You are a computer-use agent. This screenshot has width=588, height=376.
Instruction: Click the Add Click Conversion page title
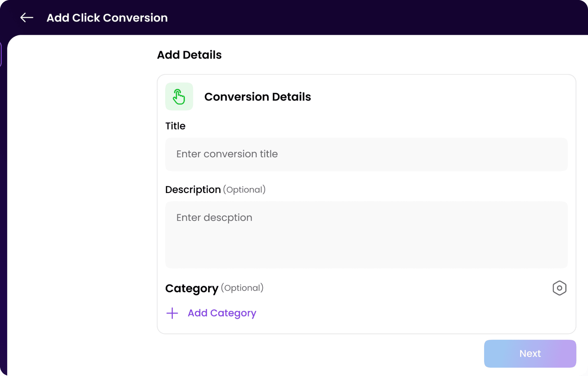coord(107,18)
